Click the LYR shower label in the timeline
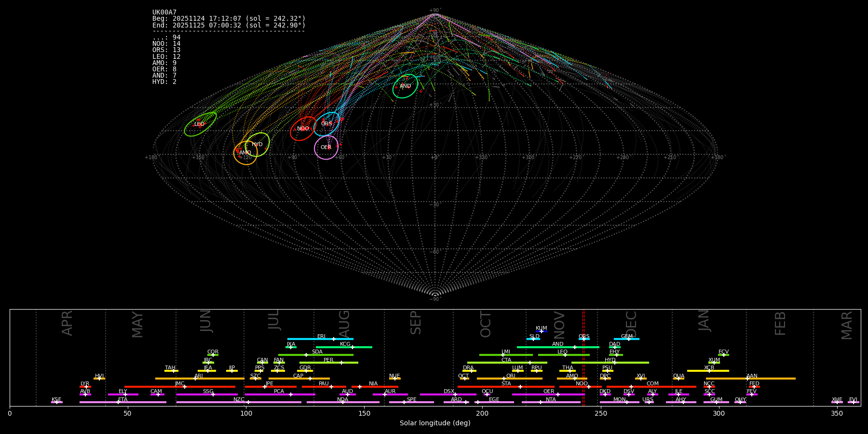The height and width of the screenshot is (434, 868). tap(85, 384)
